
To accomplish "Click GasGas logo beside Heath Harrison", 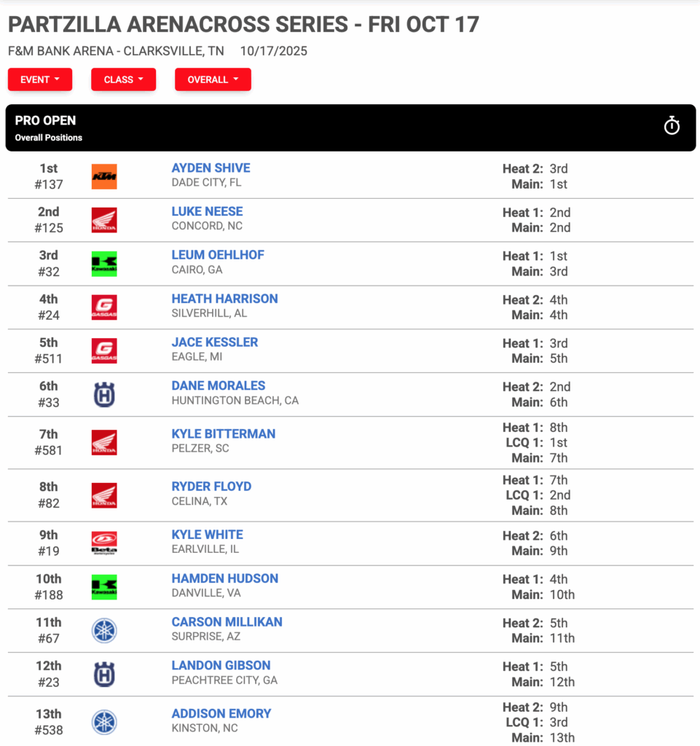I will click(x=104, y=307).
